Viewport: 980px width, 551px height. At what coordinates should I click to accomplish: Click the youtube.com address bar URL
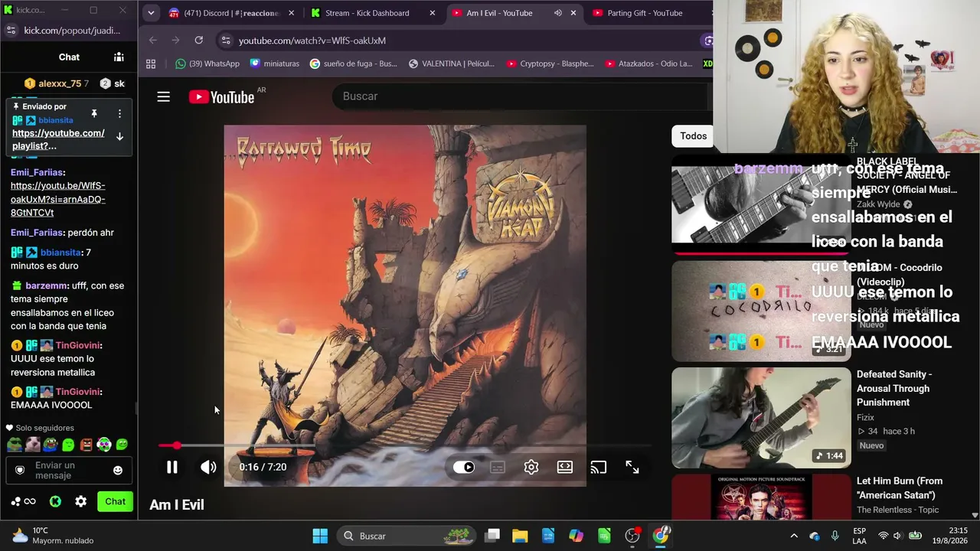click(x=312, y=41)
